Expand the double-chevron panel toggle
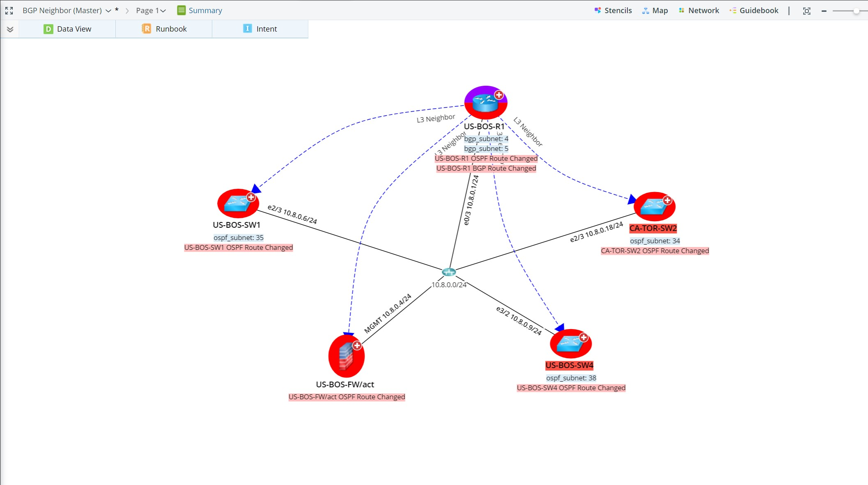 tap(10, 29)
